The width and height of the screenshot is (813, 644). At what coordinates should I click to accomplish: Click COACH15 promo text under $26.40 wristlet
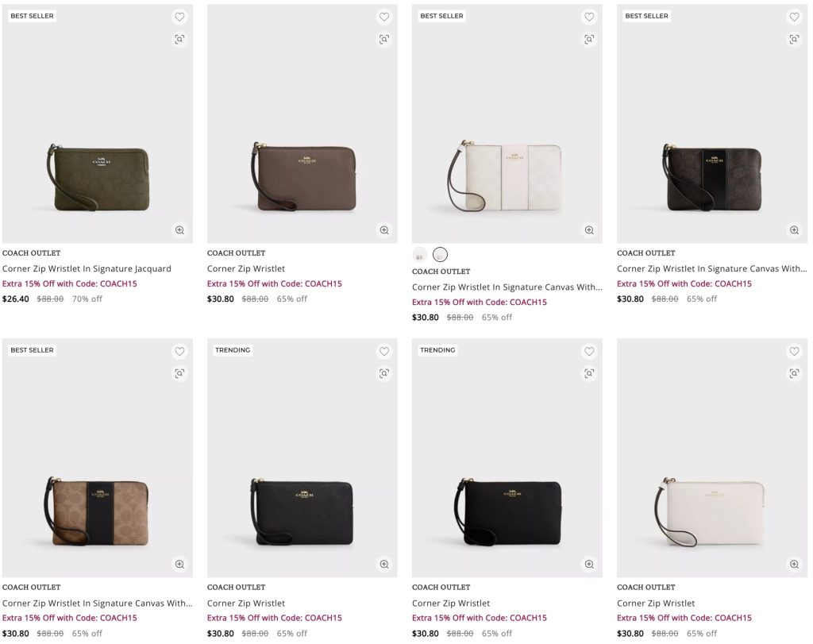pyautogui.click(x=70, y=283)
